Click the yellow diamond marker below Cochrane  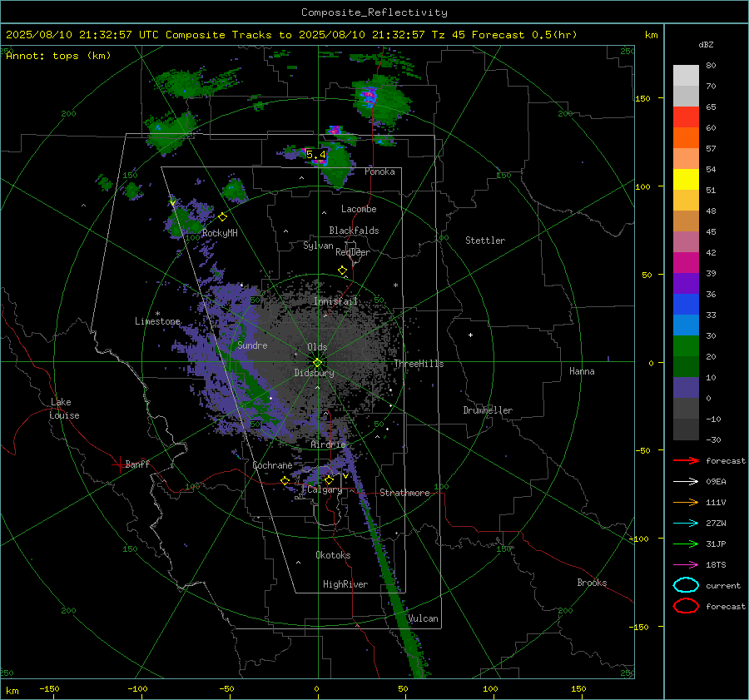(x=285, y=480)
